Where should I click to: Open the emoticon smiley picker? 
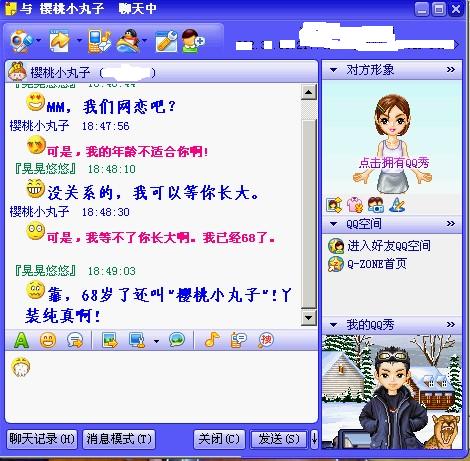[48, 340]
